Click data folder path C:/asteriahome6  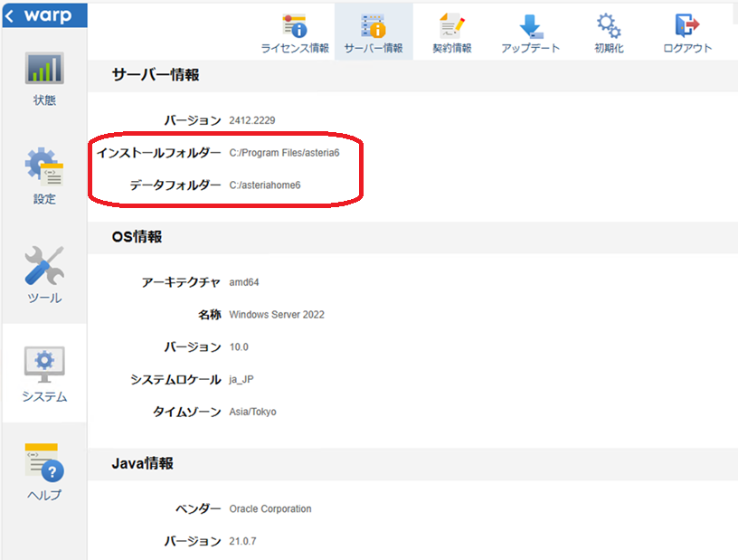[265, 185]
